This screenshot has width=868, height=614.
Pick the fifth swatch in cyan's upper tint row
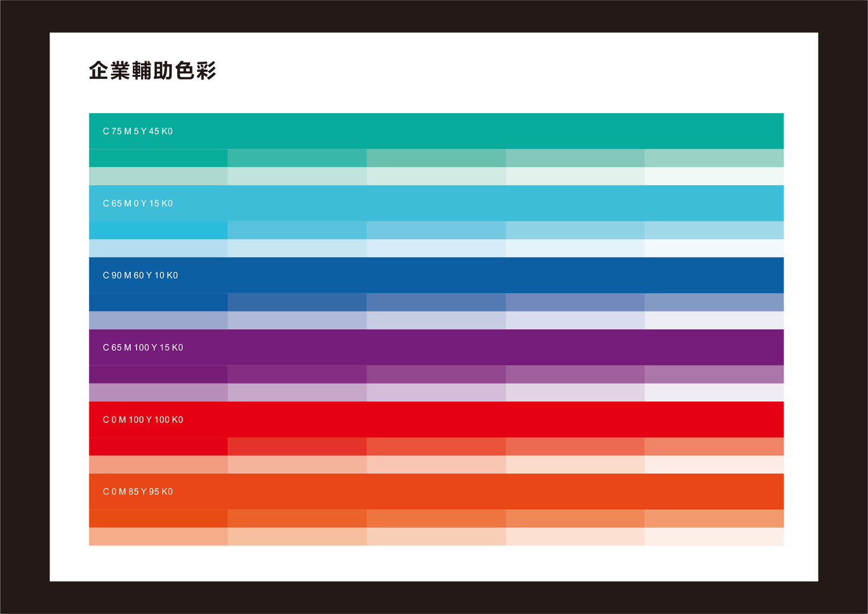tap(714, 230)
